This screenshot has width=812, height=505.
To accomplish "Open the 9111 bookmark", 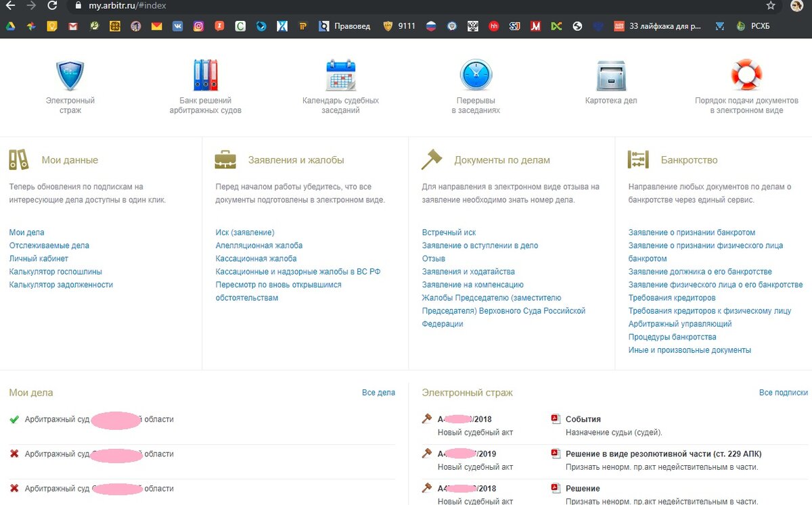I will pyautogui.click(x=399, y=26).
